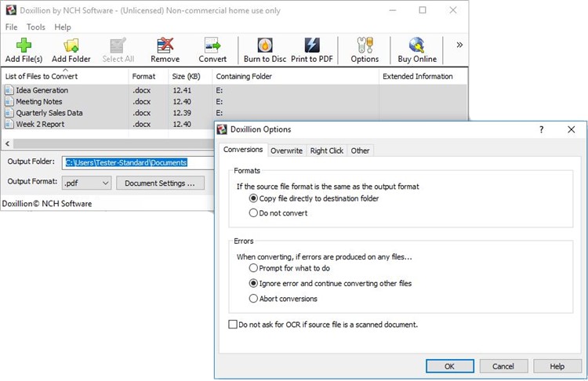Enable Do not ask for OCR checkbox
Image resolution: width=588 pixels, height=381 pixels.
[233, 325]
